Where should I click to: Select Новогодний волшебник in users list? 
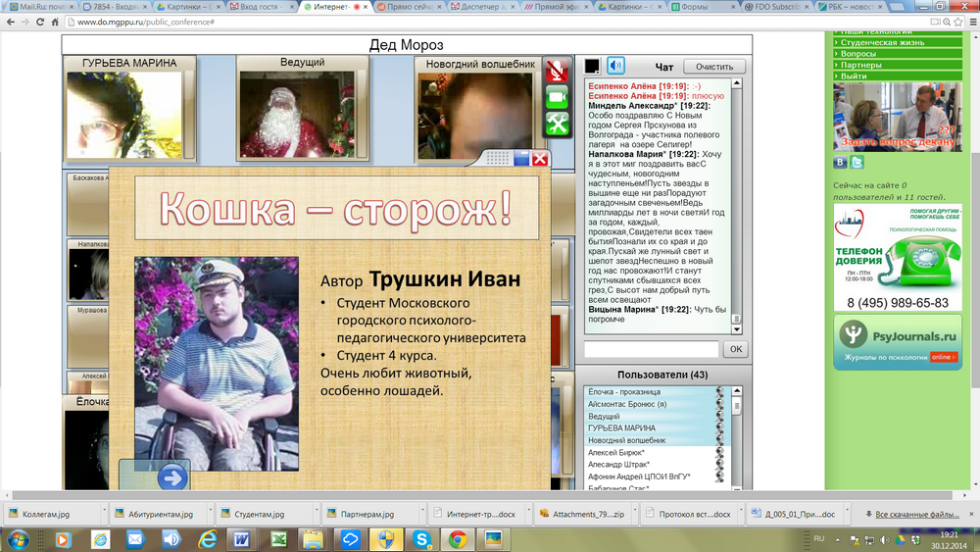coord(655,440)
